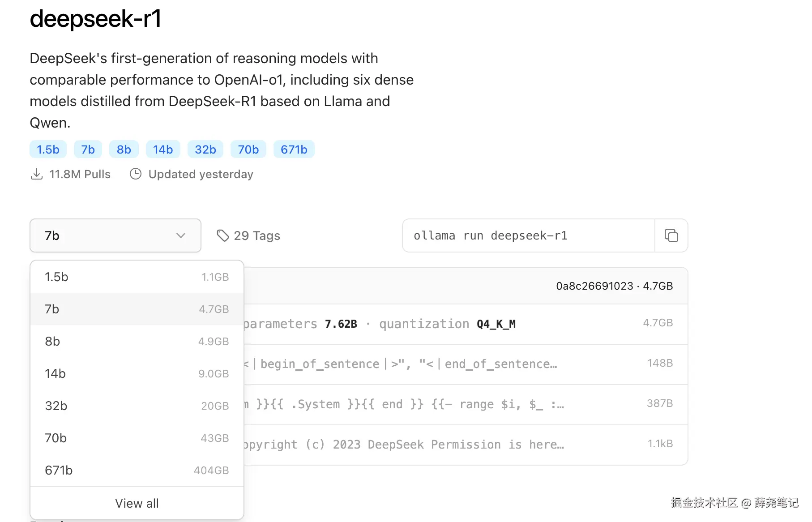The image size is (812, 522).
Task: Click the tag icon beside 29 Tags
Action: 222,235
